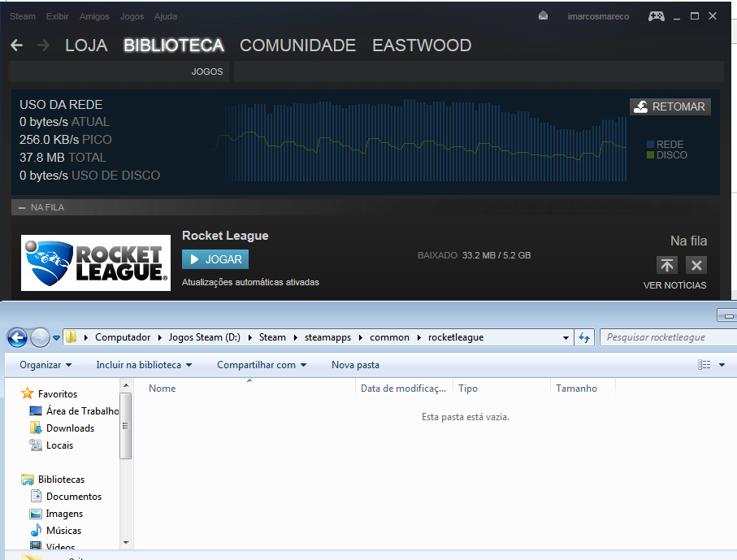Click the Nova pasta button

(355, 365)
